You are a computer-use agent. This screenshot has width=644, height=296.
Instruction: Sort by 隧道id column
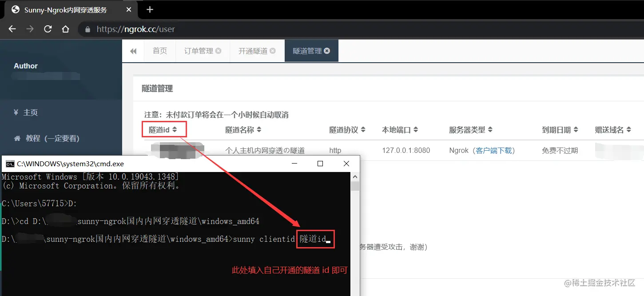tap(163, 130)
